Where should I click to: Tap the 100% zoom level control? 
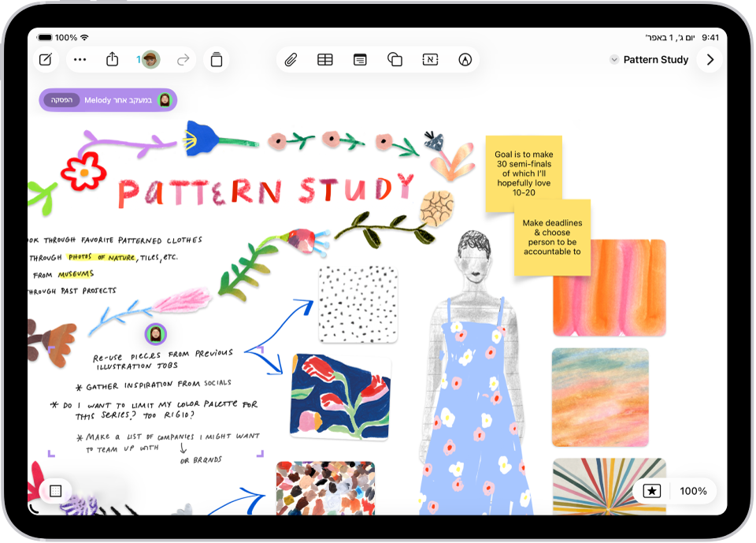pos(693,491)
